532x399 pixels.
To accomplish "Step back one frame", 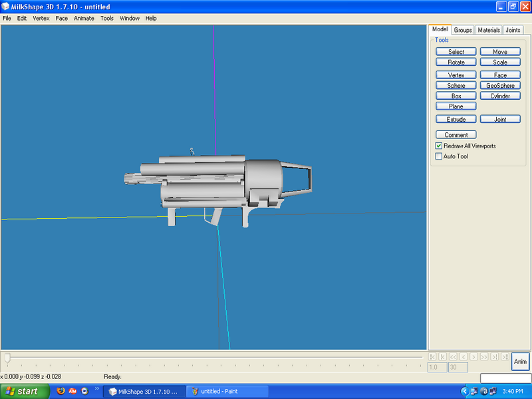I will [464, 356].
